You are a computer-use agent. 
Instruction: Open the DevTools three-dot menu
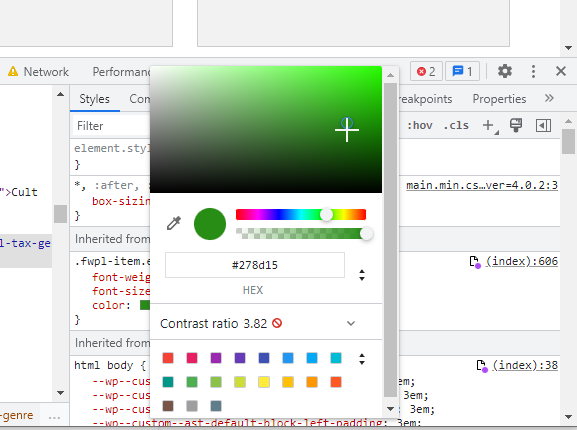coord(533,71)
